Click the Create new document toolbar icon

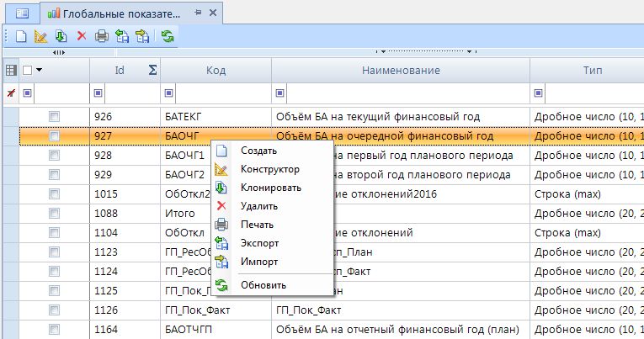tap(20, 36)
